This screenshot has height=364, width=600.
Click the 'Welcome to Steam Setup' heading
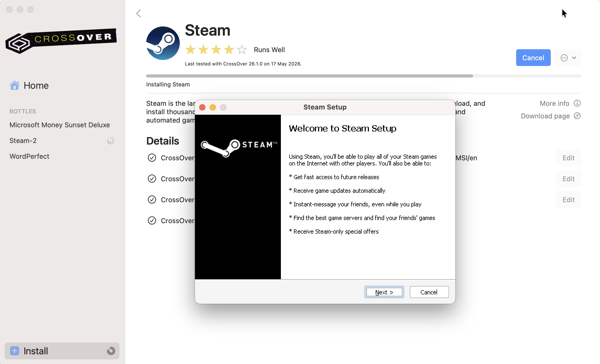click(x=342, y=128)
